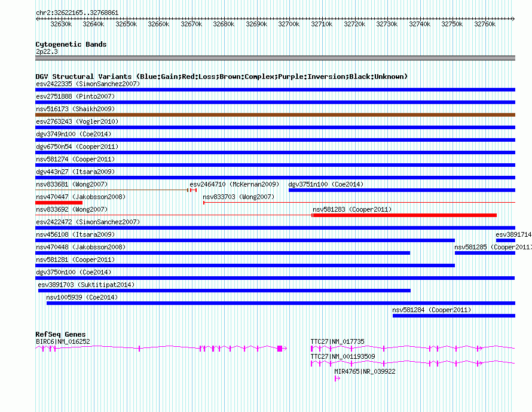This screenshot has height=412, width=532.
Task: Click the brown nsv516173 Shaikh2009 complex bar
Action: pyautogui.click(x=275, y=115)
